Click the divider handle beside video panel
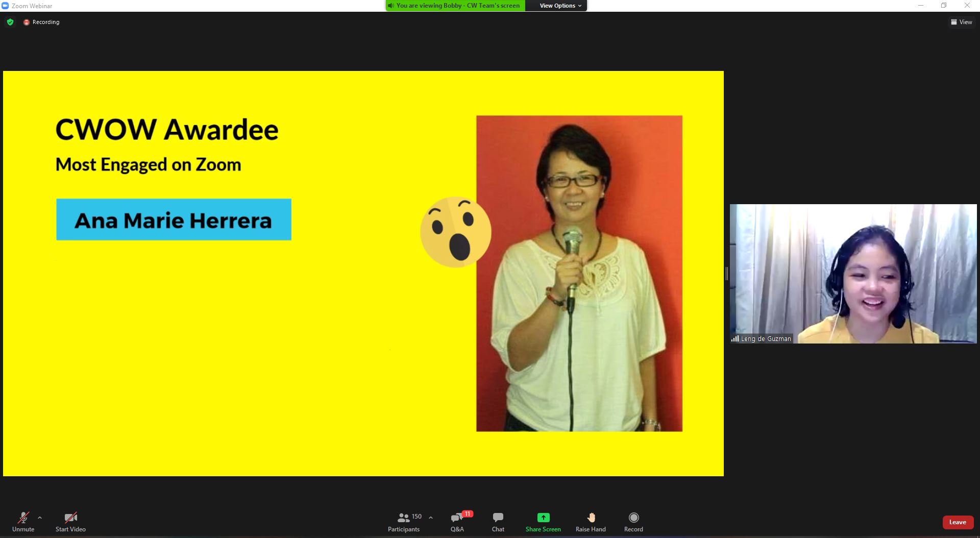 coord(727,274)
